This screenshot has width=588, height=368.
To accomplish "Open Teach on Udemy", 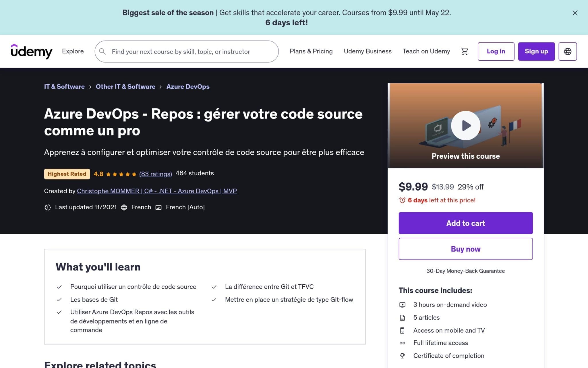I will pos(426,51).
